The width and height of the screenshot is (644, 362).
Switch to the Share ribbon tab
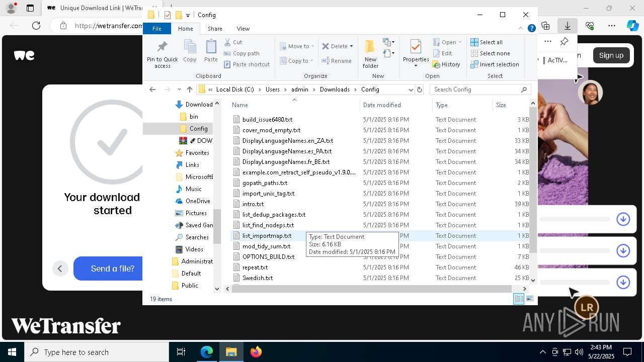215,29
